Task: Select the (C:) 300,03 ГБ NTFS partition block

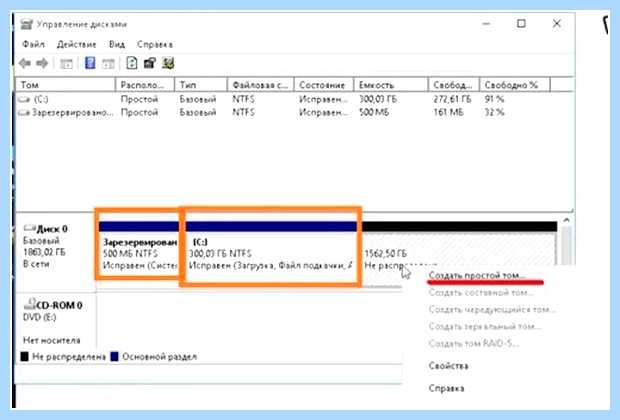Action: [272, 252]
